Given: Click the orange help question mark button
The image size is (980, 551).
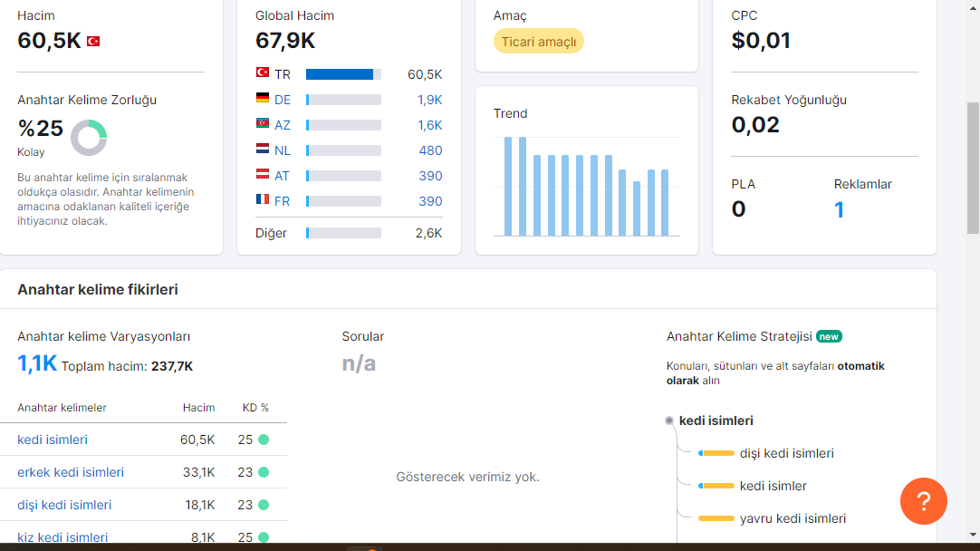Looking at the screenshot, I should 923,501.
